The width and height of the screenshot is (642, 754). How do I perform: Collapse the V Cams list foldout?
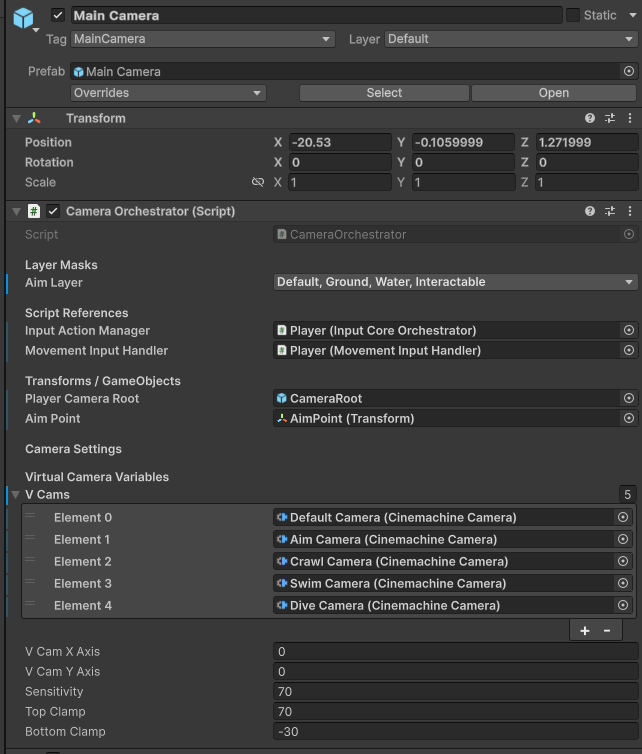[x=16, y=495]
